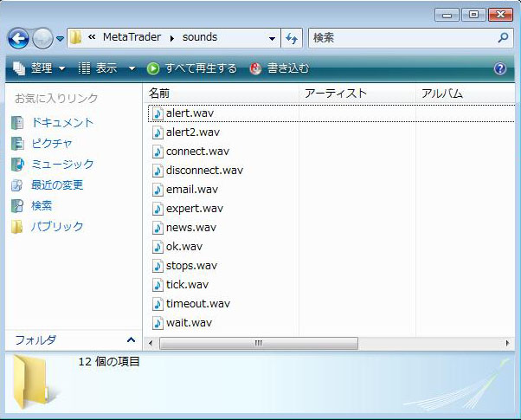This screenshot has width=521, height=420.
Task: Open the 表示 views dropdown
Action: pos(106,68)
